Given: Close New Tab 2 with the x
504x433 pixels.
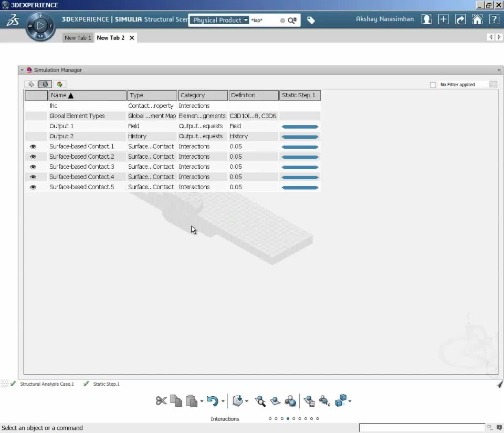Looking at the screenshot, I should click(x=132, y=38).
